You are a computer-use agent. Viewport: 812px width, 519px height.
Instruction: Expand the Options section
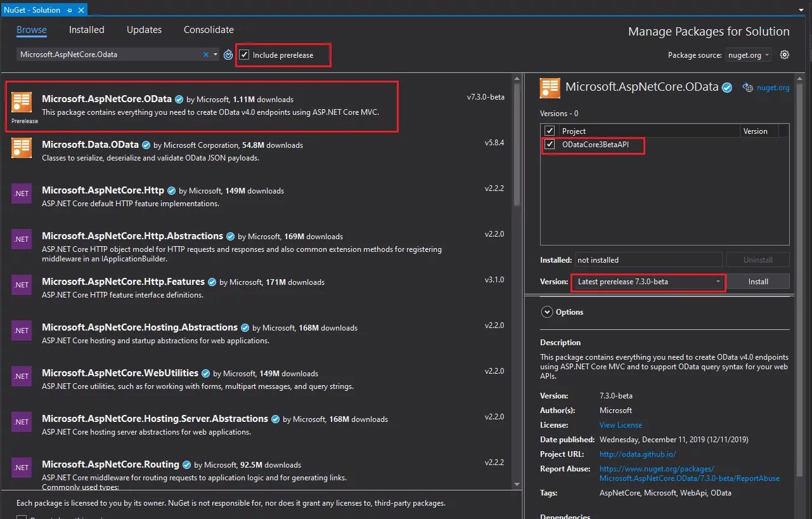(546, 312)
